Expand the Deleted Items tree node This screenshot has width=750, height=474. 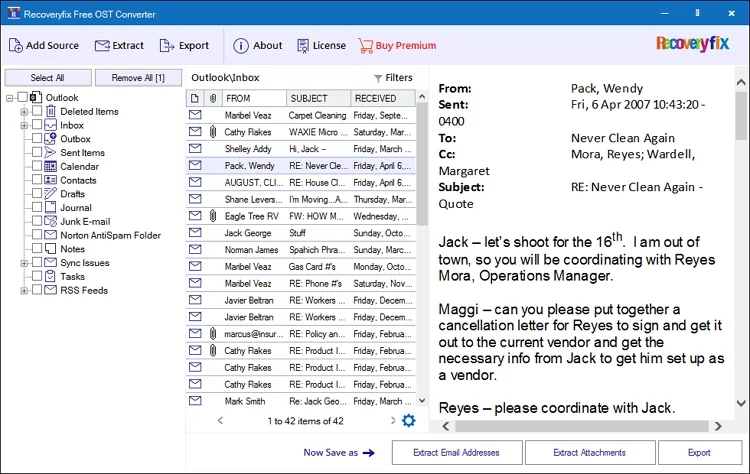24,112
